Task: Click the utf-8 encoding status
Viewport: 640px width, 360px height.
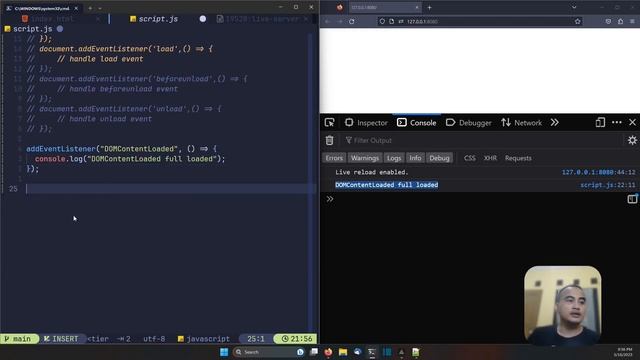Action: (x=154, y=339)
